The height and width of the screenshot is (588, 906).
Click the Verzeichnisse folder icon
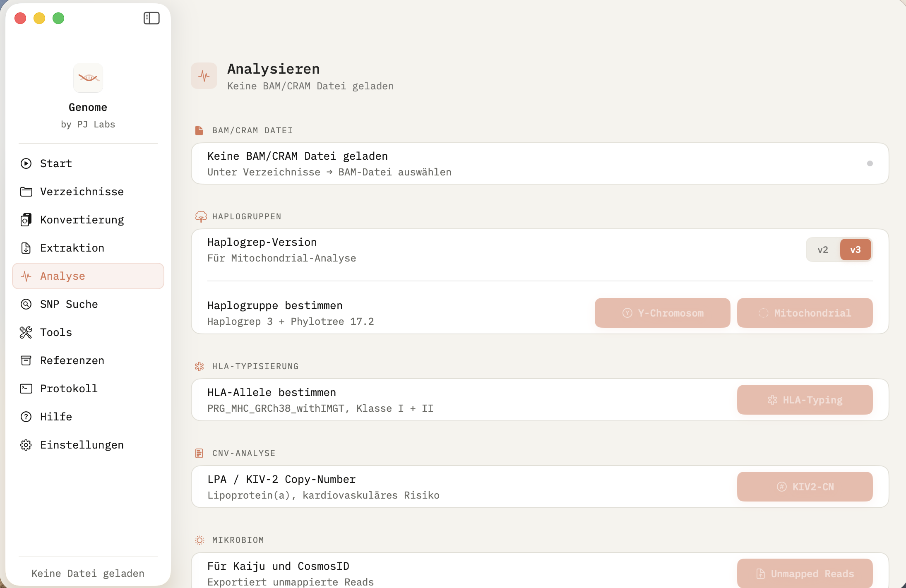(26, 192)
